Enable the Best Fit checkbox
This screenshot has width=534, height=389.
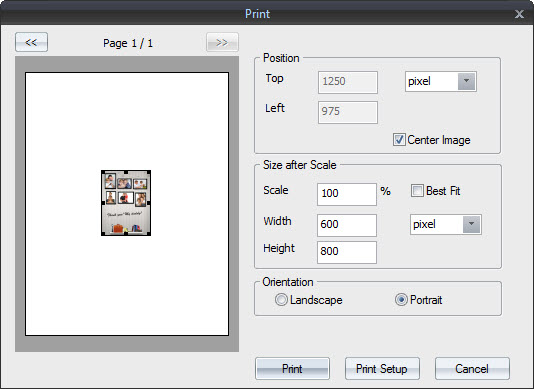(x=417, y=190)
